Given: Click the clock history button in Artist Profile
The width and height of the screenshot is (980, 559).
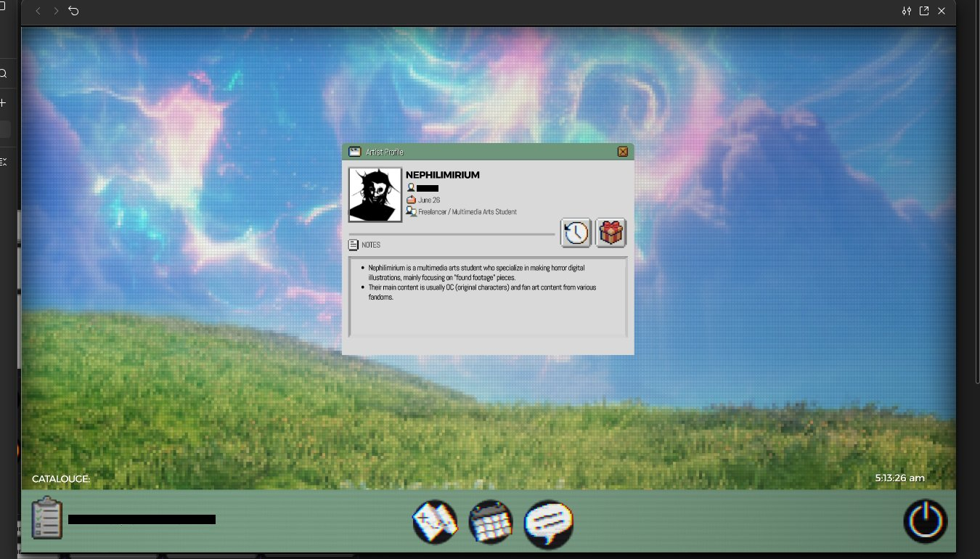Looking at the screenshot, I should coord(576,233).
